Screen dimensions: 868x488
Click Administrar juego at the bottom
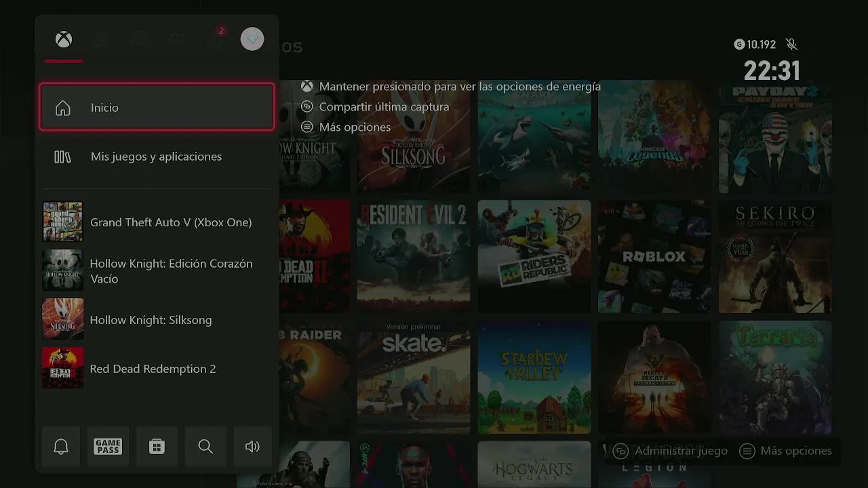point(671,451)
